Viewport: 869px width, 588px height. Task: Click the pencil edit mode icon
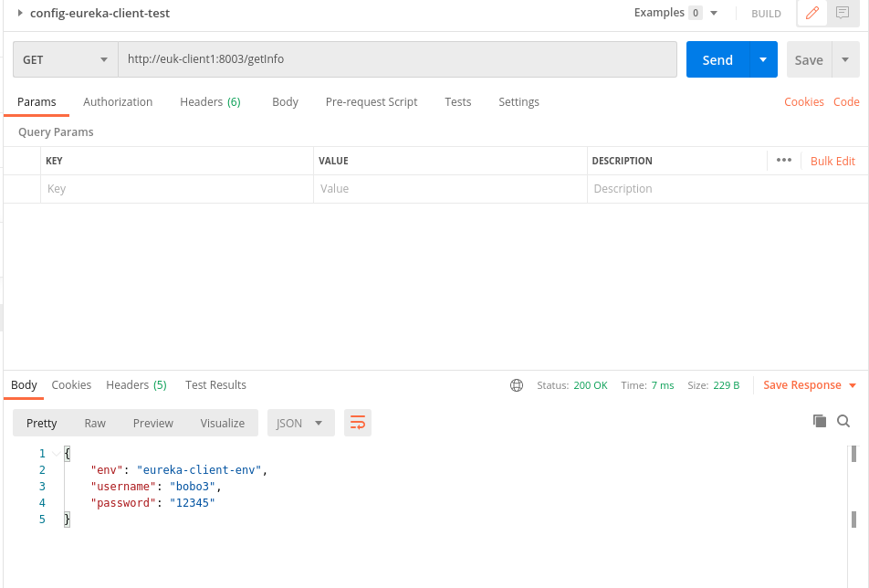coord(811,13)
